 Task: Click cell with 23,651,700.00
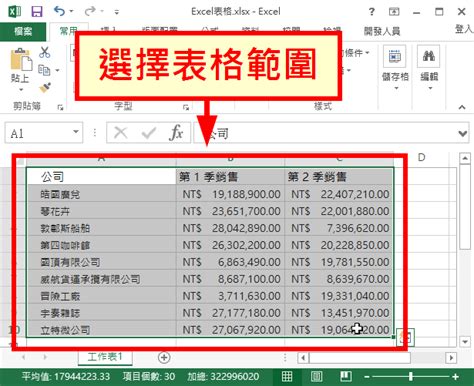pyautogui.click(x=230, y=211)
